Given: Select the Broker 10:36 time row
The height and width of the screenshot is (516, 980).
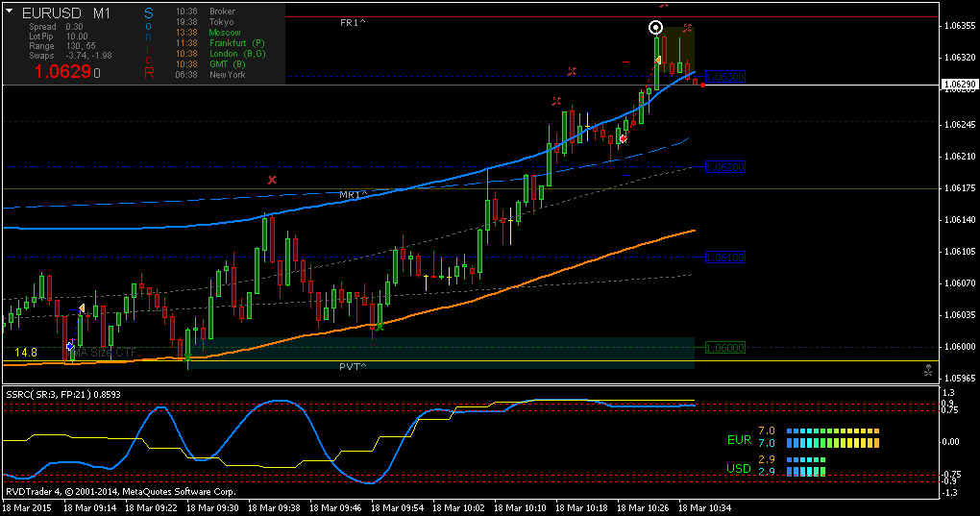Looking at the screenshot, I should (206, 12).
